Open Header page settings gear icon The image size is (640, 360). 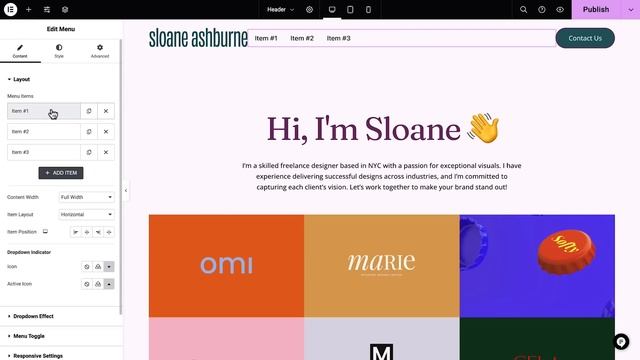[x=309, y=9]
